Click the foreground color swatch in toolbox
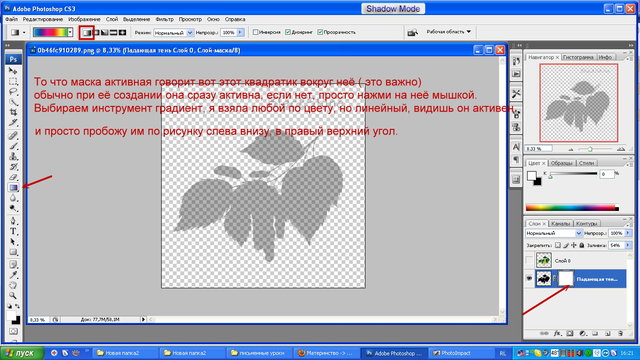This screenshot has height=360, width=640. (x=11, y=317)
